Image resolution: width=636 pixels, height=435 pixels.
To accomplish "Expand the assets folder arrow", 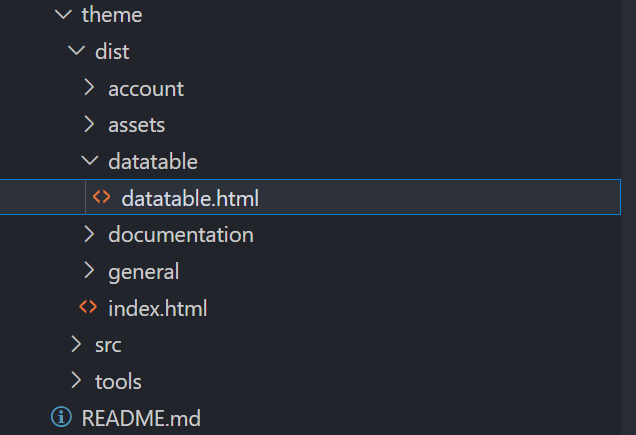I will point(89,125).
